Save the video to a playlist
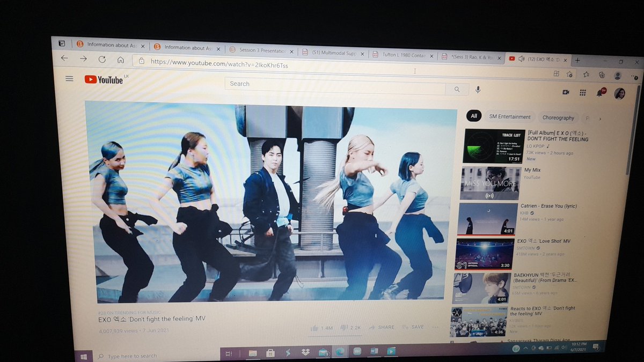 click(x=413, y=327)
